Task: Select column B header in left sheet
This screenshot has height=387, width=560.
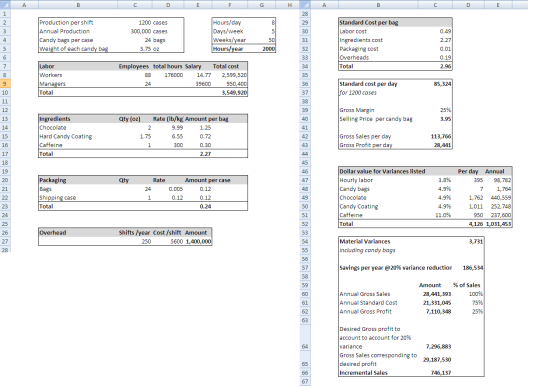Action: 78,5
